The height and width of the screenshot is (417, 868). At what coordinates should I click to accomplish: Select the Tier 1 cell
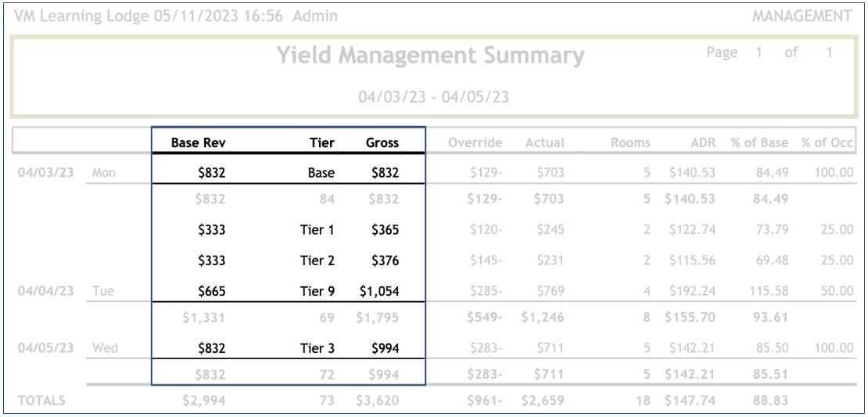click(317, 230)
